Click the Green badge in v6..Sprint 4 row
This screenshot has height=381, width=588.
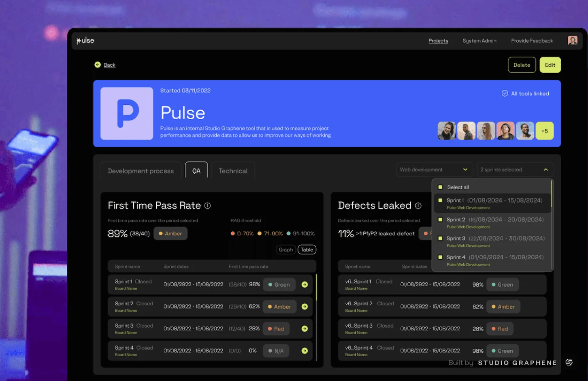(x=502, y=351)
